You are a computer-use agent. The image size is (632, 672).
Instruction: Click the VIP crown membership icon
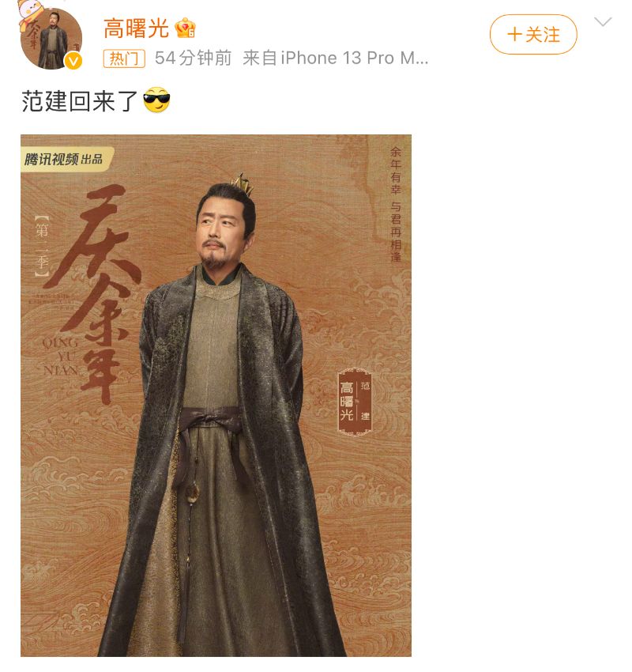pyautogui.click(x=185, y=28)
